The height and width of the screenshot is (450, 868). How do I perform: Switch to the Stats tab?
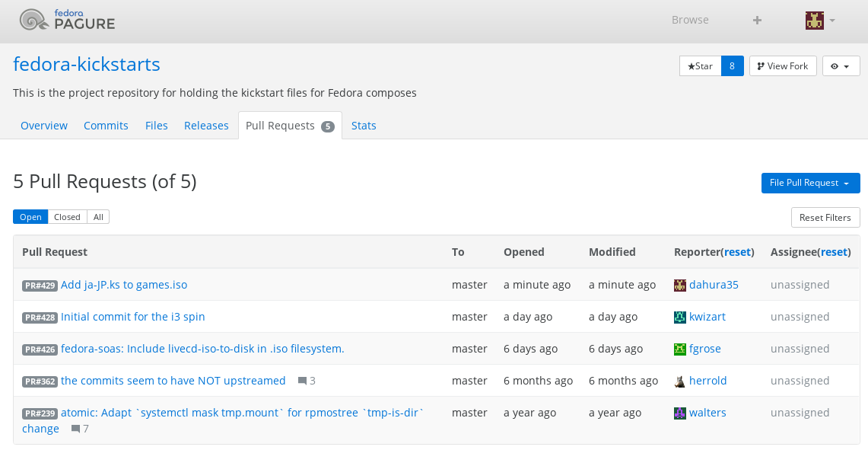(364, 126)
